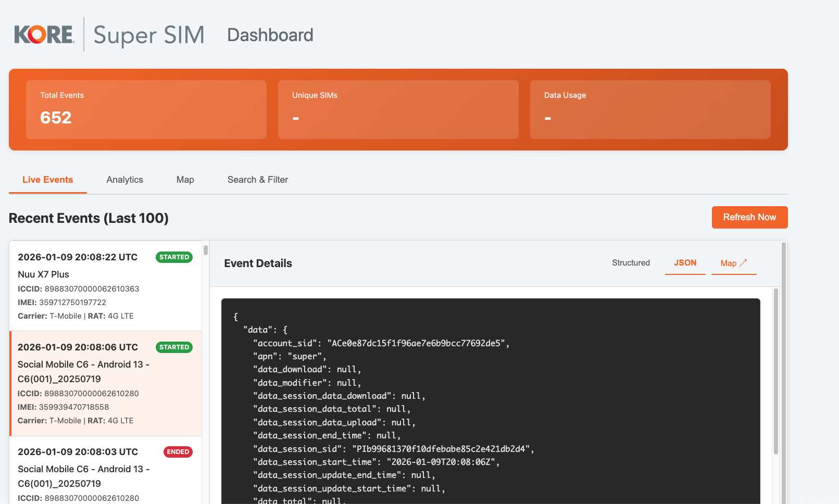This screenshot has width=839, height=504.
Task: Switch to the Live Events tab
Action: 47,180
